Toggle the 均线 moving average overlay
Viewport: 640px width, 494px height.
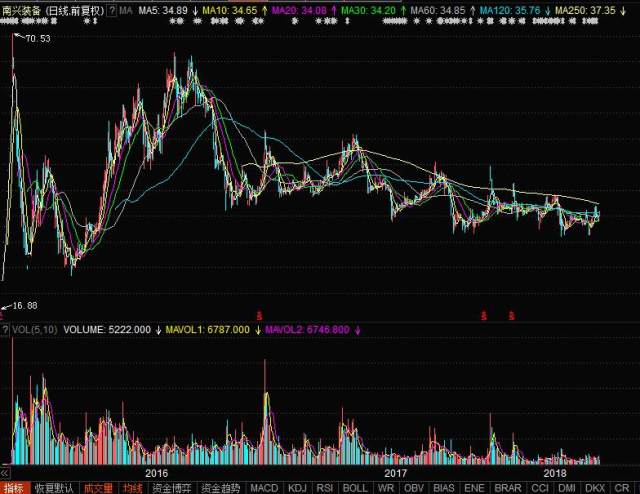133,487
